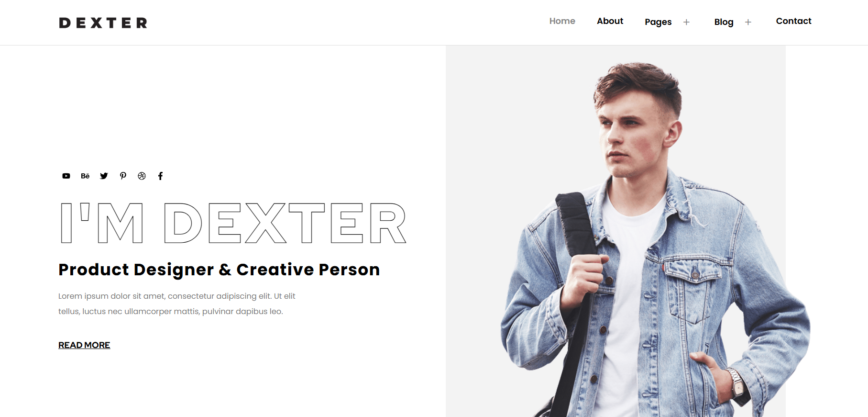Expand the Pages submenu plus sign
Image resolution: width=868 pixels, height=417 pixels.
[x=686, y=22]
